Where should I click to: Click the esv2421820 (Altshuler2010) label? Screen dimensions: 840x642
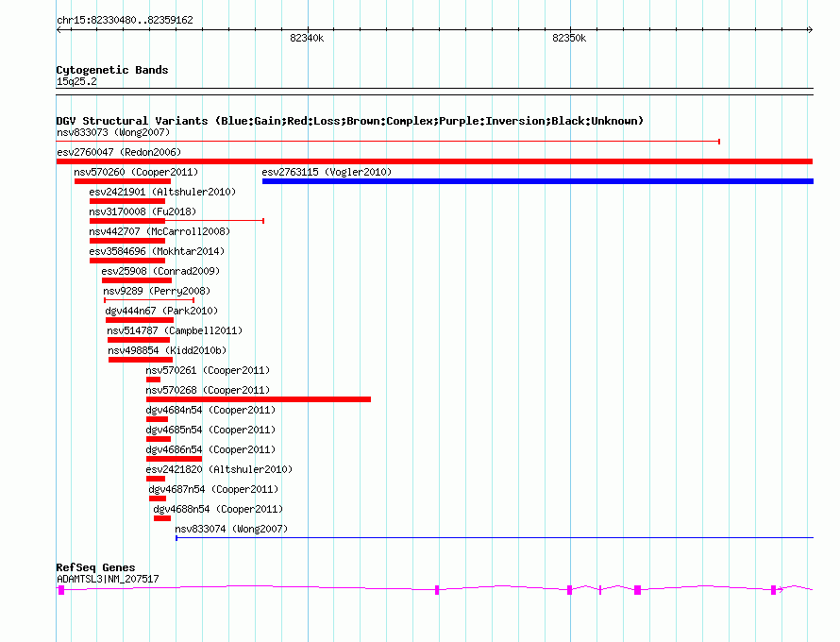click(x=219, y=469)
